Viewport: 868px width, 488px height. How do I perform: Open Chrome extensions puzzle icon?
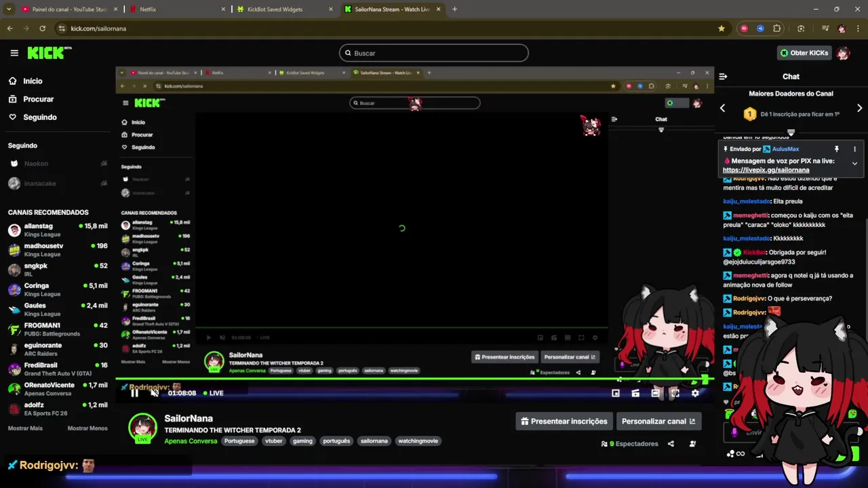pyautogui.click(x=777, y=28)
